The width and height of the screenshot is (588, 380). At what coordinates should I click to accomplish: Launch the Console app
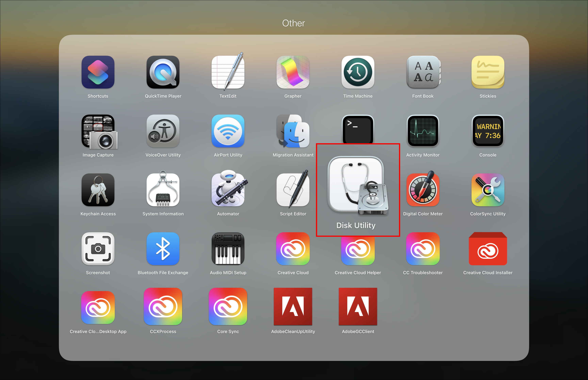coord(488,131)
